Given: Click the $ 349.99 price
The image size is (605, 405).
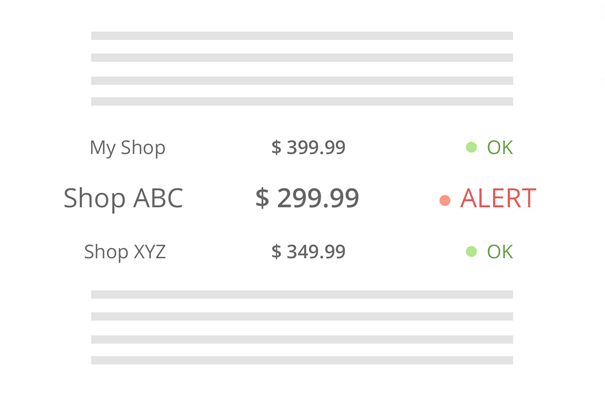Looking at the screenshot, I should pyautogui.click(x=308, y=251).
